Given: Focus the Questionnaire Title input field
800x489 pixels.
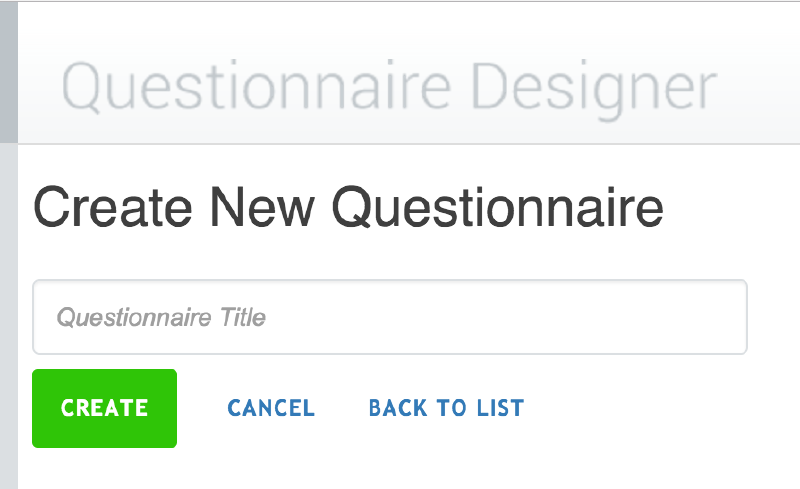Looking at the screenshot, I should point(390,318).
